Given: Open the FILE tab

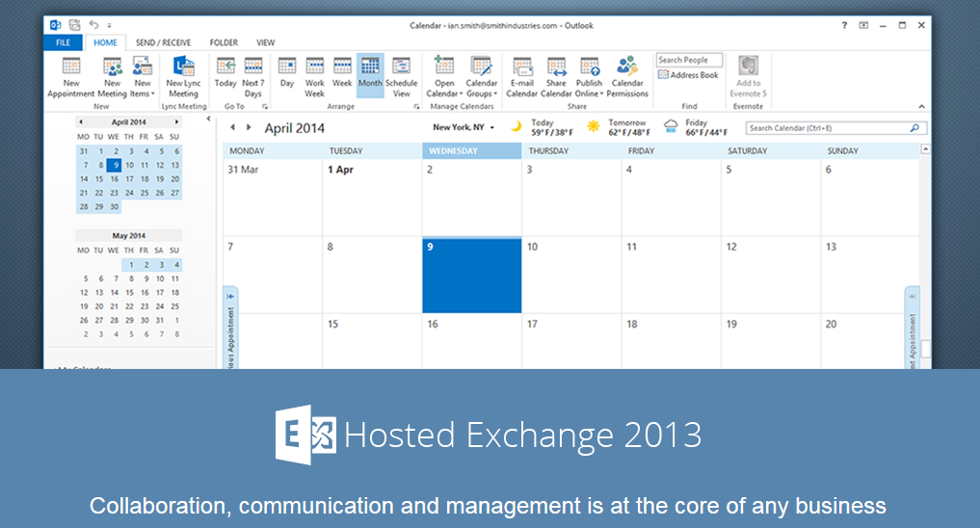Looking at the screenshot, I should pos(64,42).
